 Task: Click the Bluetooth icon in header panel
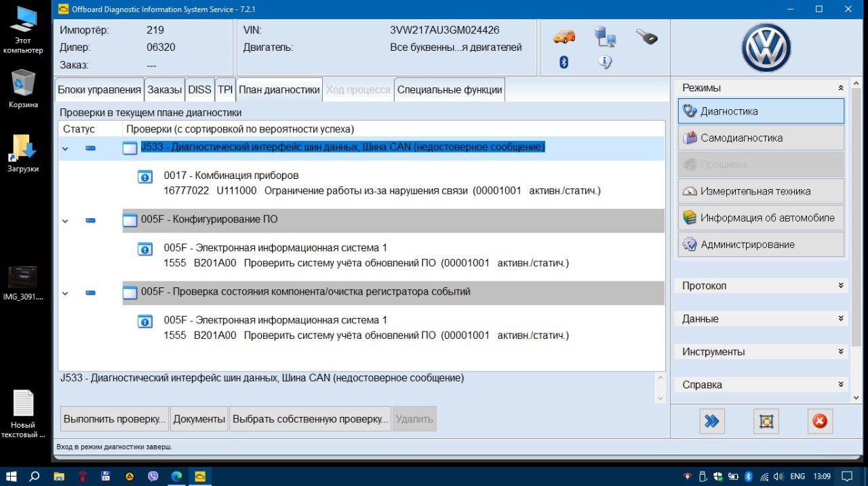coord(564,62)
